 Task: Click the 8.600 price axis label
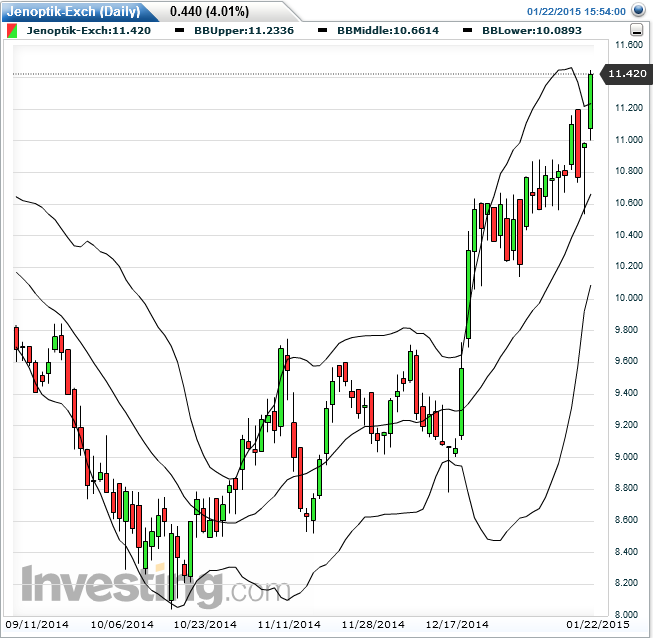(626, 519)
